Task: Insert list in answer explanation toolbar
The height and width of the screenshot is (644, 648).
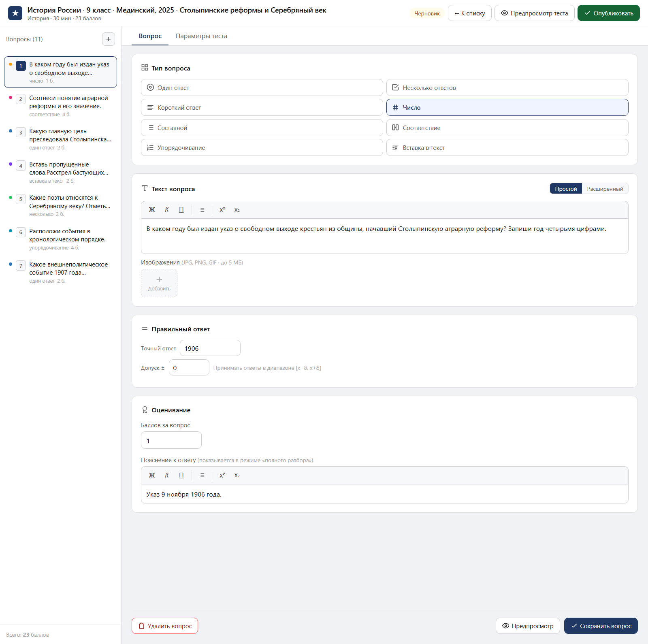Action: (x=202, y=476)
